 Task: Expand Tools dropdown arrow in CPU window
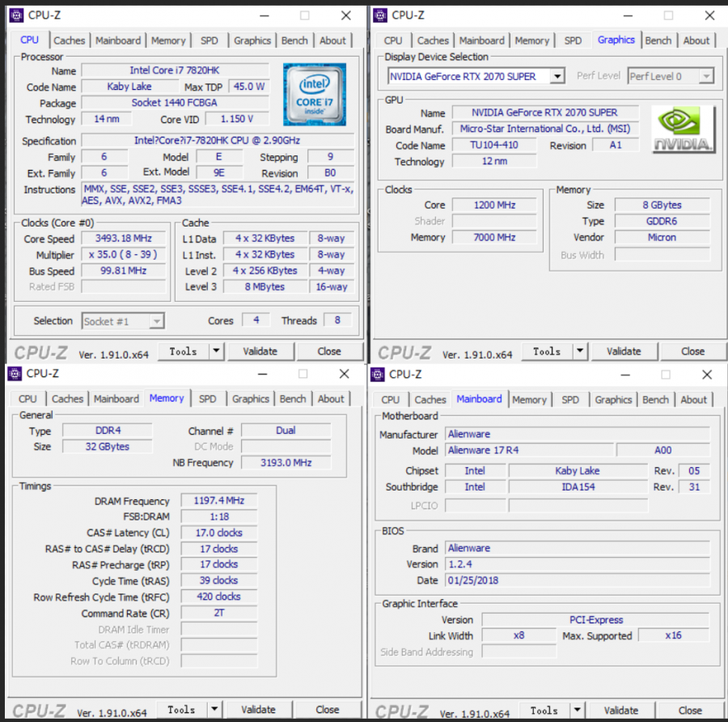point(216,351)
